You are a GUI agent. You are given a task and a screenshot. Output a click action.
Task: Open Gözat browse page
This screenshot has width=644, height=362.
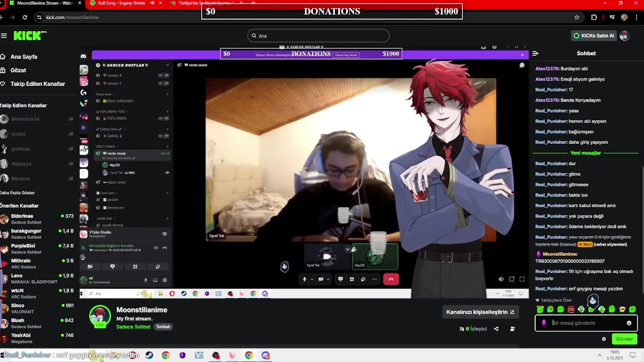pos(14,70)
